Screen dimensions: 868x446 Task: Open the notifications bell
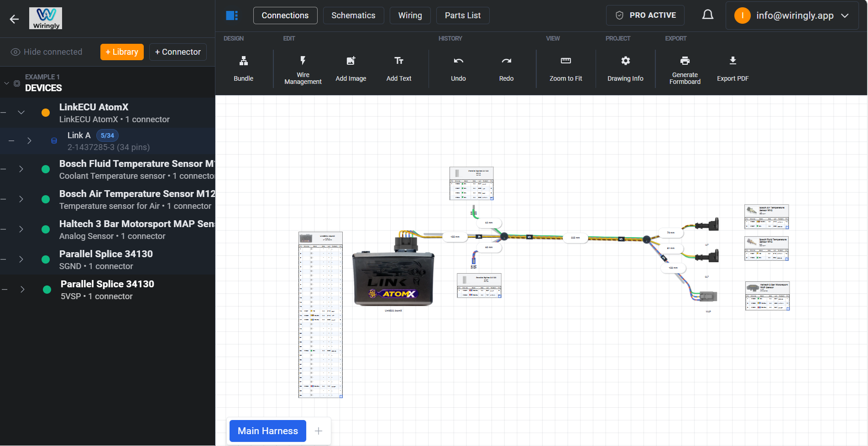coord(708,15)
